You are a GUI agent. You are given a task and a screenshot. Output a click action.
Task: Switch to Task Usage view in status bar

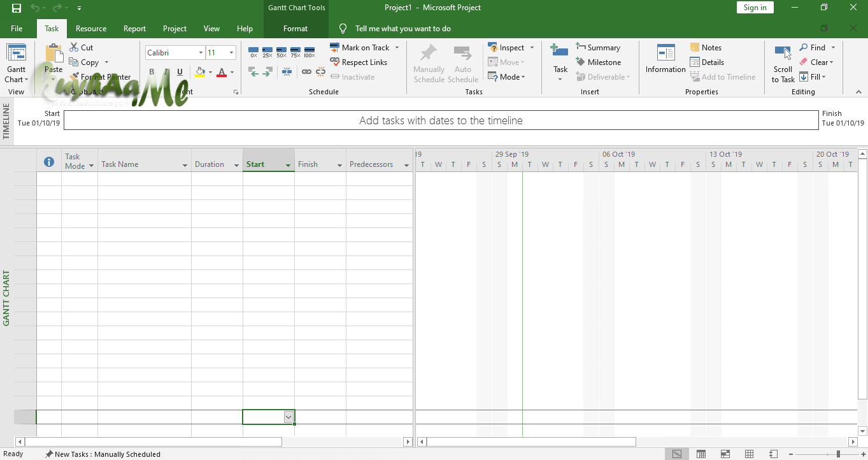click(701, 454)
